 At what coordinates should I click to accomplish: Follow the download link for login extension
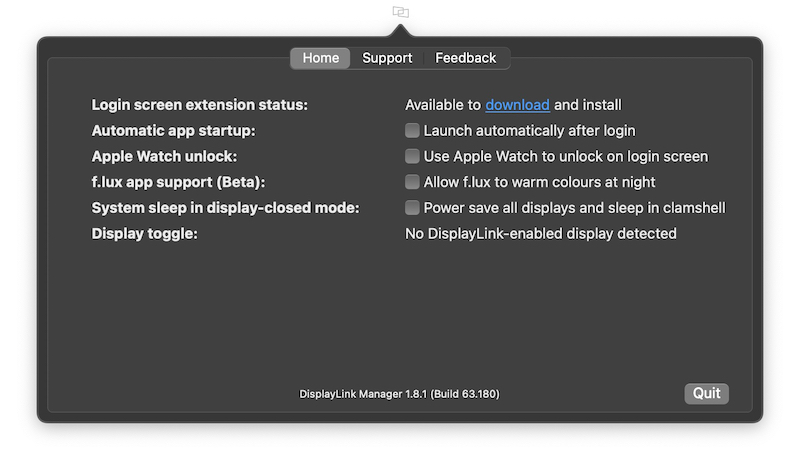click(x=517, y=105)
